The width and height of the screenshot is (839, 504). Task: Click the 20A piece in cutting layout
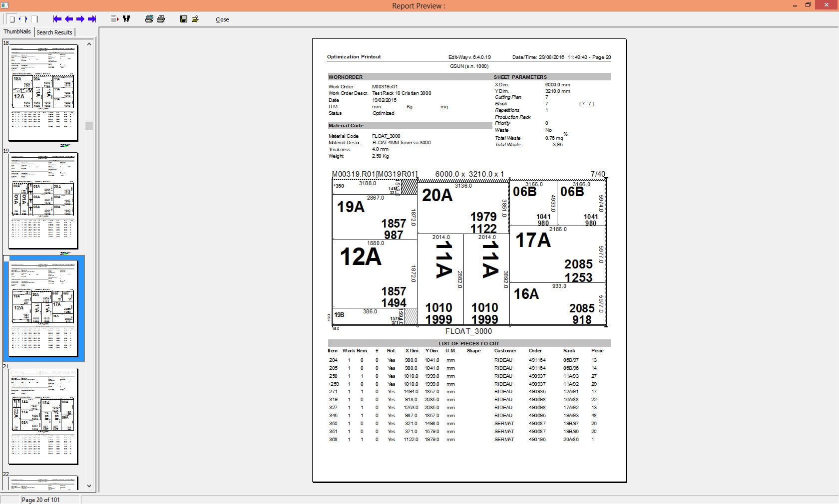463,208
